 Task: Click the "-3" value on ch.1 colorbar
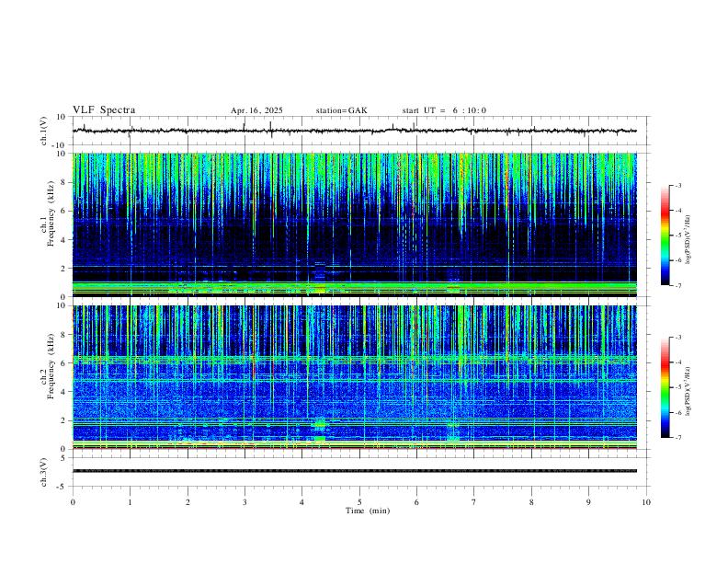click(x=677, y=185)
